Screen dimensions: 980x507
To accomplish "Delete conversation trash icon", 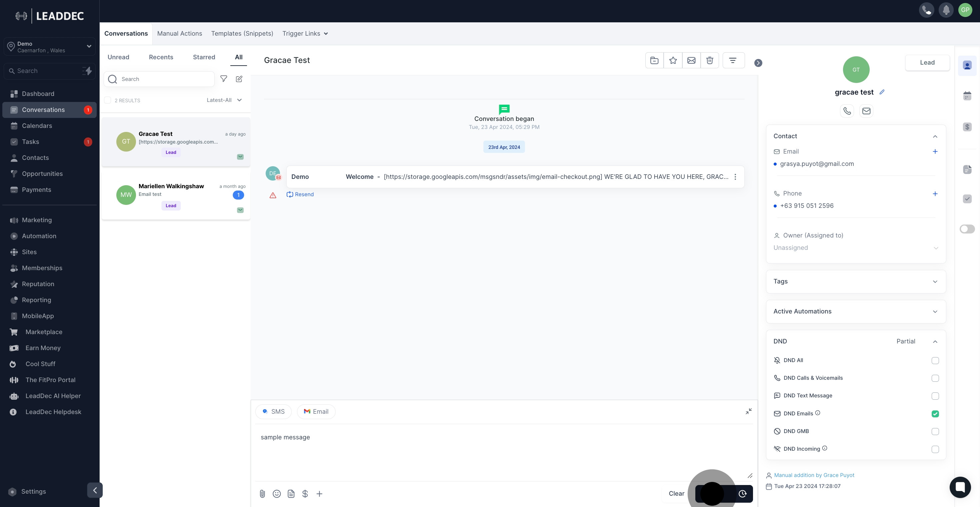I will pyautogui.click(x=710, y=60).
